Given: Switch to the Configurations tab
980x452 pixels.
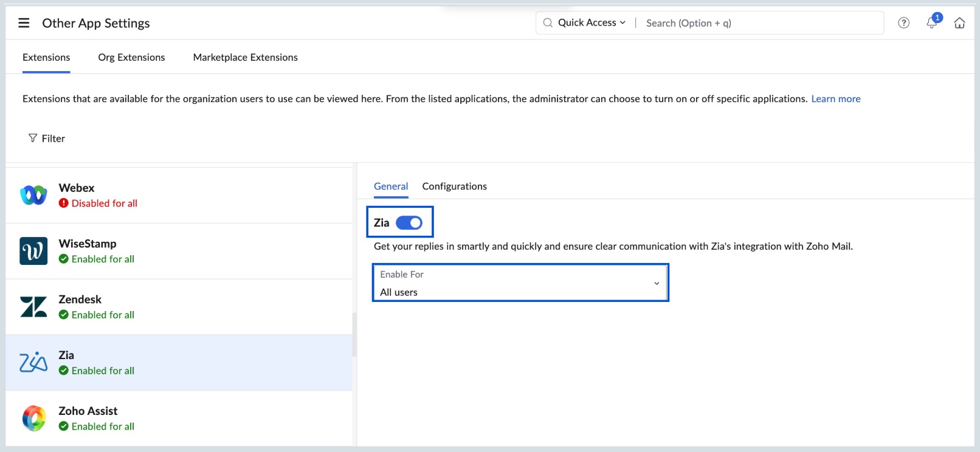Looking at the screenshot, I should tap(454, 187).
